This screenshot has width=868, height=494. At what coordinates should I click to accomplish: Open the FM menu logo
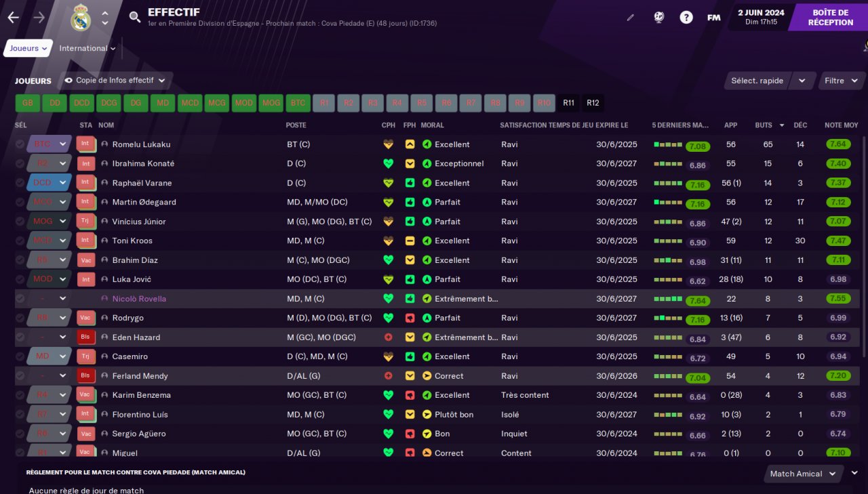713,18
